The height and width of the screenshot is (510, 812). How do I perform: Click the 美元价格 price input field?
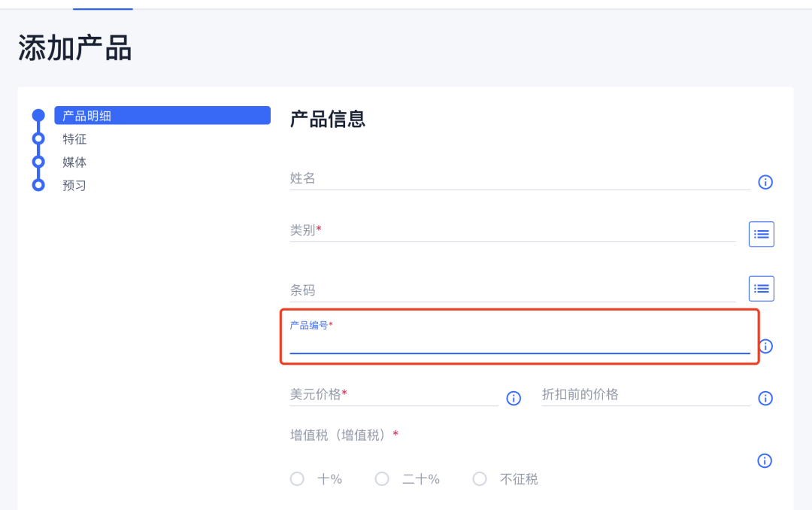coord(391,395)
